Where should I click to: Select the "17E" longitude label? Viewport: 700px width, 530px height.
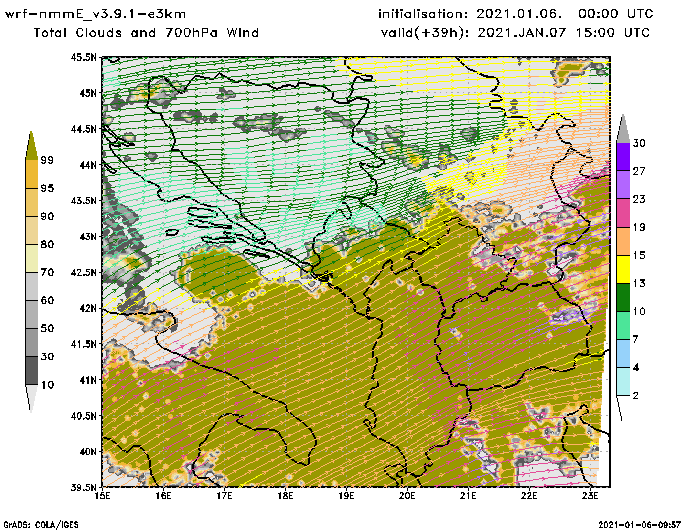point(225,496)
